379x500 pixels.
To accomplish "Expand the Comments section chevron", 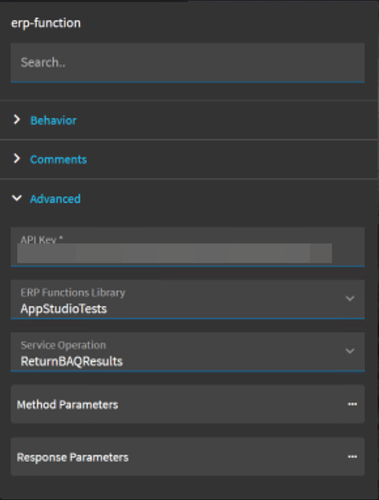I will coord(17,159).
